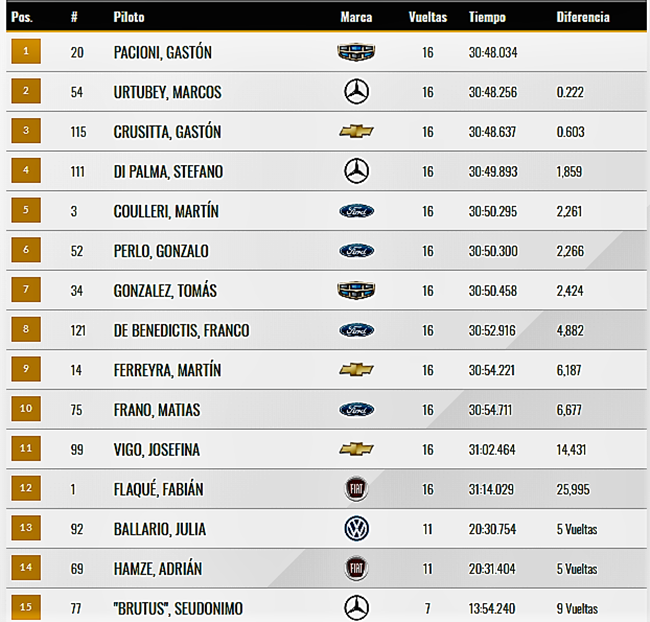Click the Volkswagen logo in Ballario's row
The height and width of the screenshot is (622, 650).
click(x=357, y=529)
